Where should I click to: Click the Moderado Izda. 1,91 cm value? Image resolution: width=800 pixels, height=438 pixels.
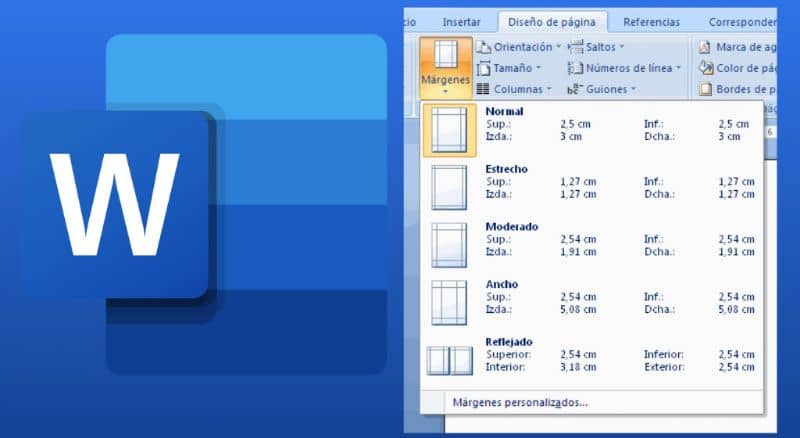coord(578,252)
